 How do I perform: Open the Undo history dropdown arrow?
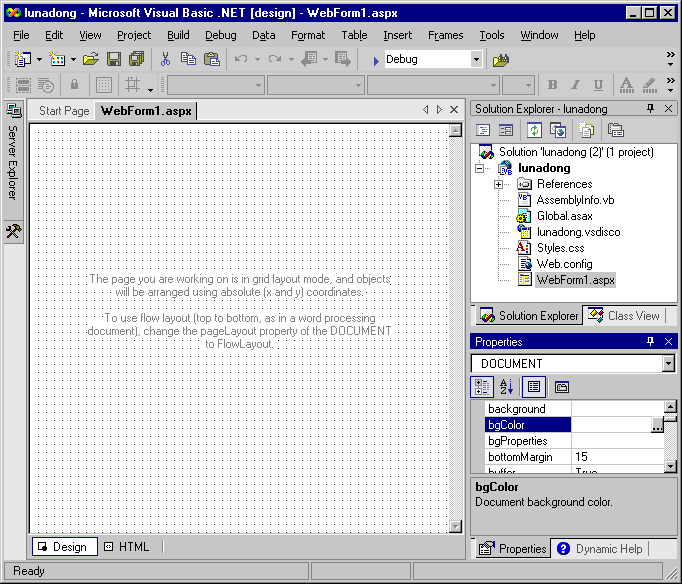coord(257,60)
